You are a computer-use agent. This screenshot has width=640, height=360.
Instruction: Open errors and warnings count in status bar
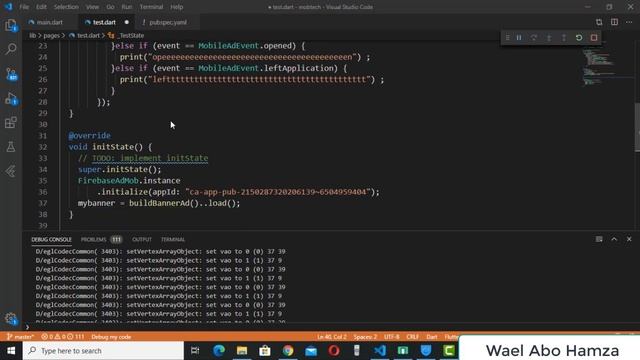point(62,337)
